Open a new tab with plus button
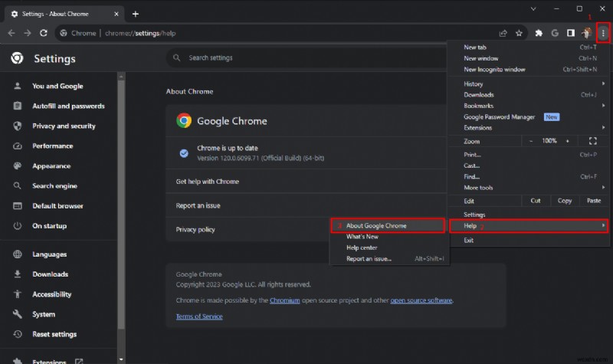Image resolution: width=613 pixels, height=364 pixels. [136, 14]
